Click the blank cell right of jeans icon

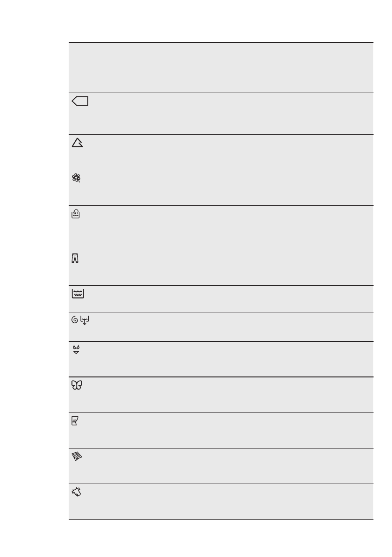pos(229,268)
